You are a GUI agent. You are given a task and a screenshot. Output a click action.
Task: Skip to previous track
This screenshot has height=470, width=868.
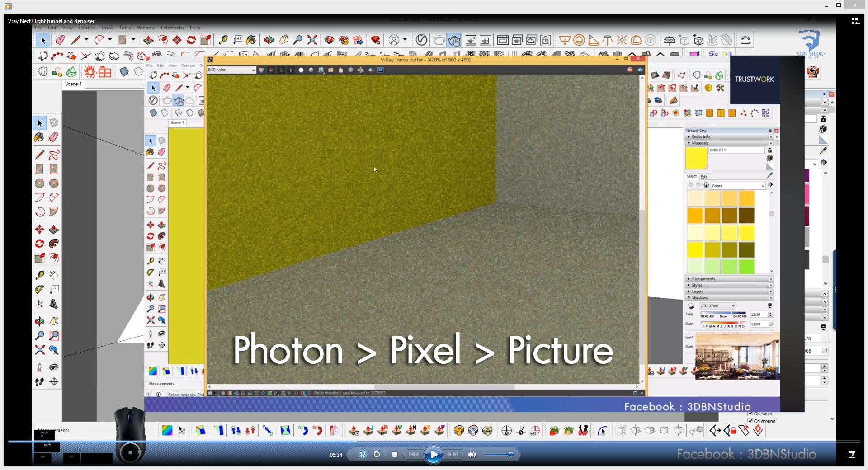pyautogui.click(x=413, y=455)
